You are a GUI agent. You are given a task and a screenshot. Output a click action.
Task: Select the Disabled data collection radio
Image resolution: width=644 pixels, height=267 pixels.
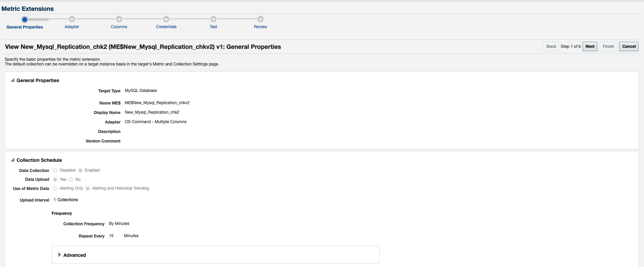click(55, 171)
